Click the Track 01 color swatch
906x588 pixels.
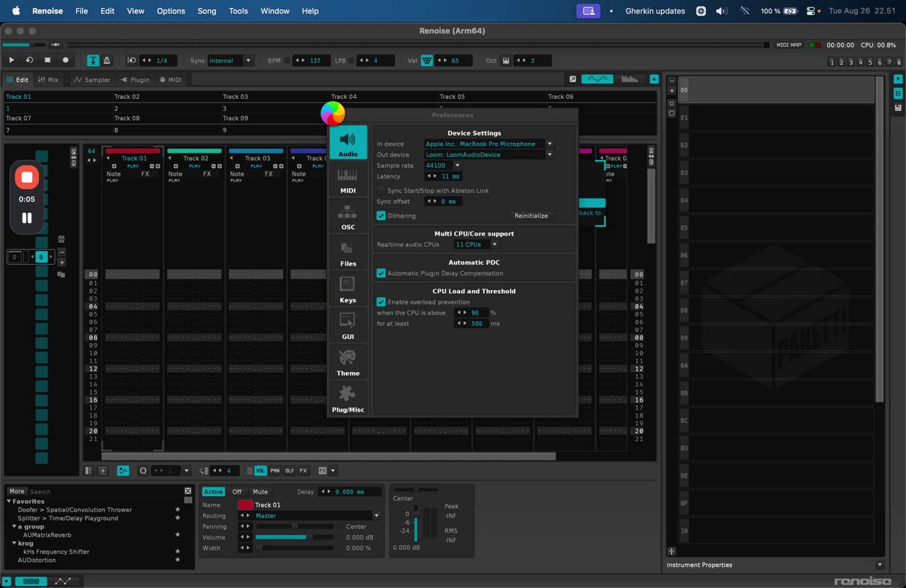click(245, 505)
